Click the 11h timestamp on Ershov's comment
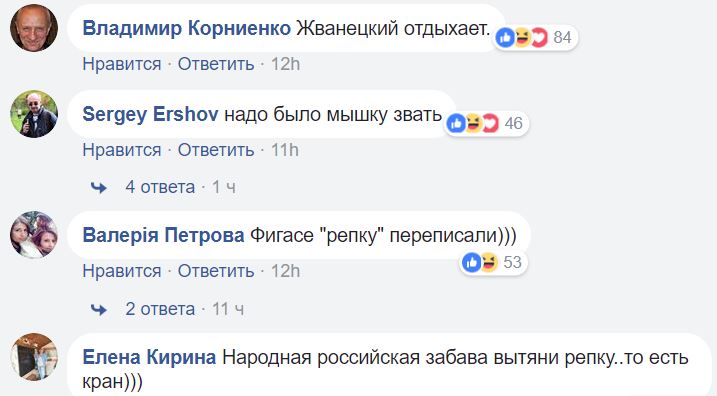The height and width of the screenshot is (396, 717). coord(285,150)
